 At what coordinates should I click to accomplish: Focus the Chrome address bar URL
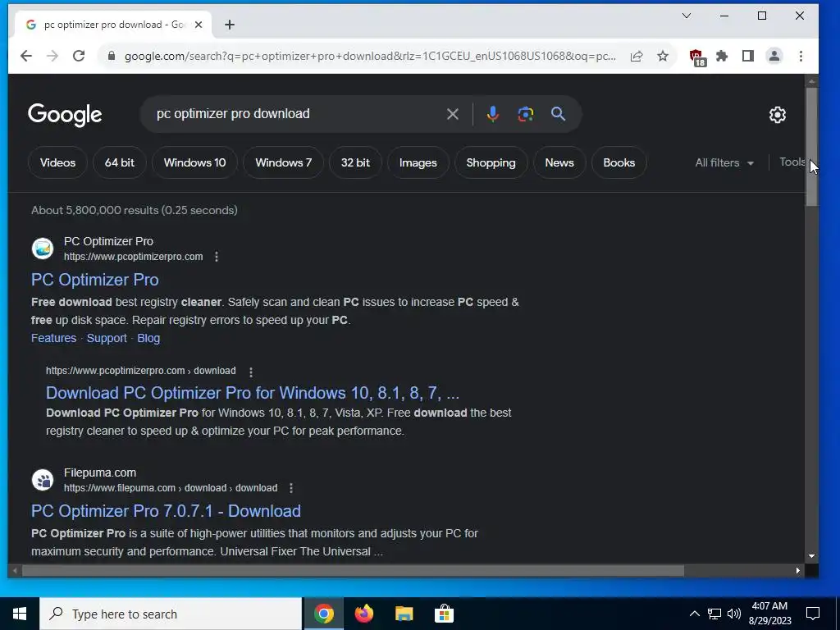click(x=370, y=56)
